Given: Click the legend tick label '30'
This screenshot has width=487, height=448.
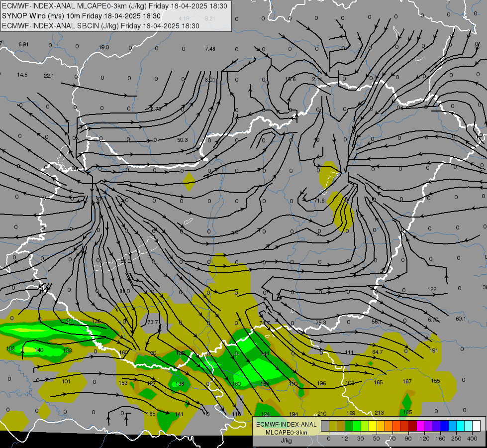Looking at the screenshot, I should (x=361, y=439).
